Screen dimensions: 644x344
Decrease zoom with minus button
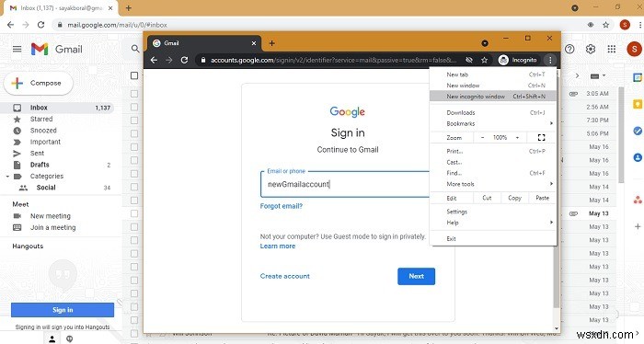click(483, 138)
